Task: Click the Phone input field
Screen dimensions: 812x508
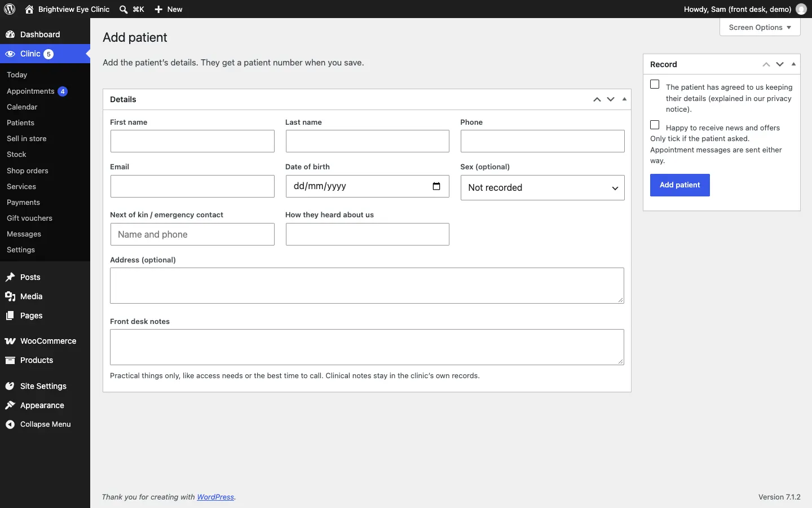Action: (x=542, y=141)
